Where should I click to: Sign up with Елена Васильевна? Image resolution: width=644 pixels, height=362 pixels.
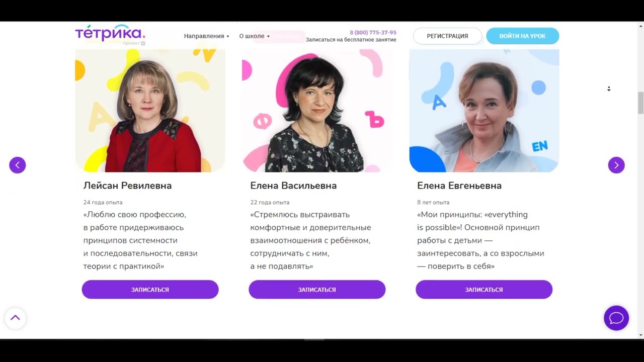pos(317,290)
